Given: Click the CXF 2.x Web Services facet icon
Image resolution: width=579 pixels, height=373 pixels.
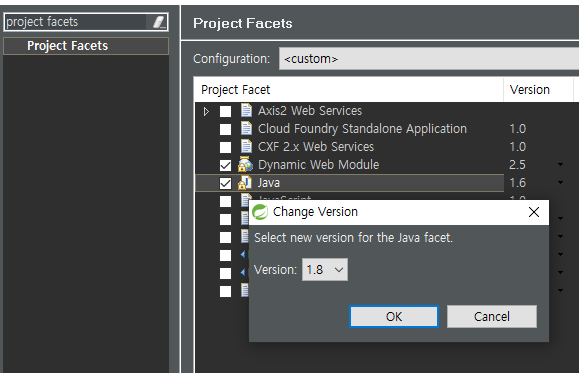Looking at the screenshot, I should [246, 146].
